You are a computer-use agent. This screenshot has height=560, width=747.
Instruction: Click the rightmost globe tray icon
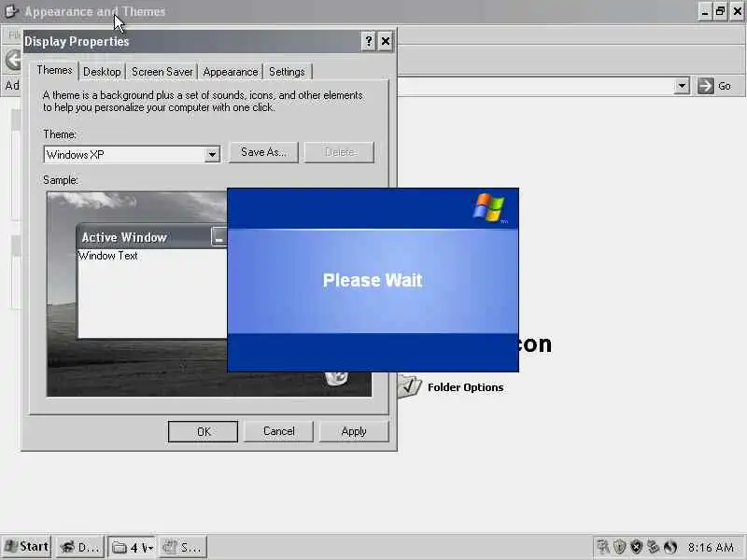(670, 547)
